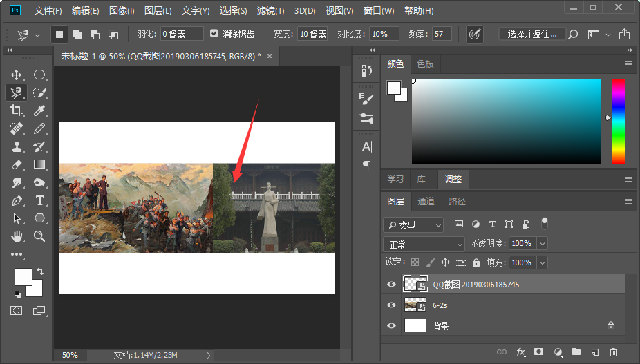Add a layer mask
The width and height of the screenshot is (640, 364).
coord(539,352)
